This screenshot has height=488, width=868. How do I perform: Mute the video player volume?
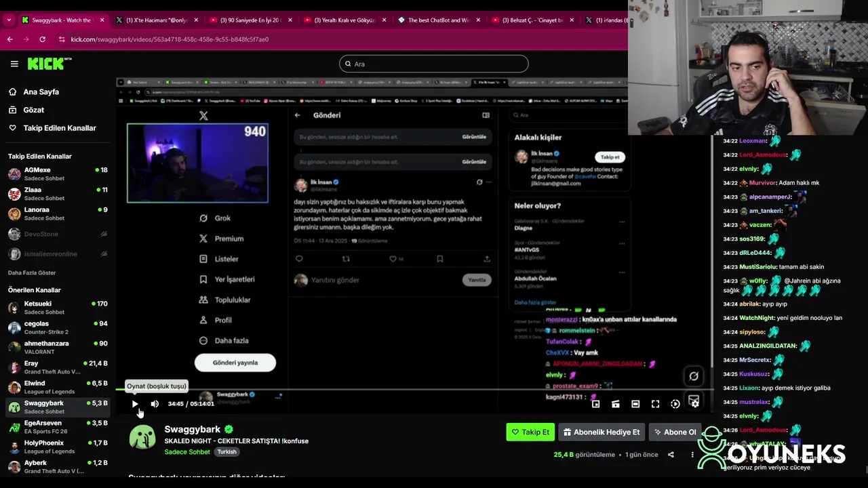coord(155,404)
